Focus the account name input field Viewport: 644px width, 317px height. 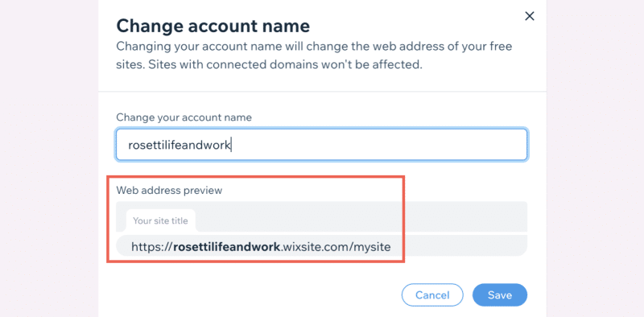[x=321, y=145]
